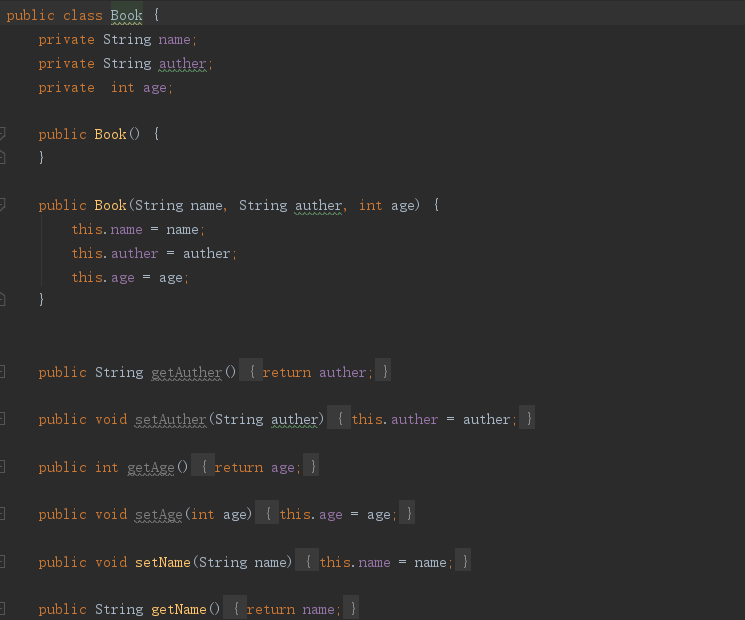Select class name Book in class declaration
Image resolution: width=745 pixels, height=620 pixels.
126,15
